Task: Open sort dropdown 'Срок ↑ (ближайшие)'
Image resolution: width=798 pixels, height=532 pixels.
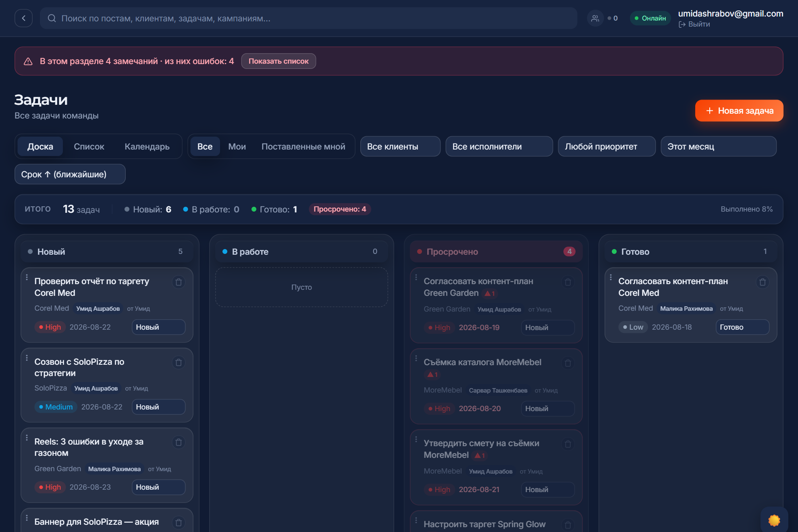Action: pyautogui.click(x=70, y=174)
